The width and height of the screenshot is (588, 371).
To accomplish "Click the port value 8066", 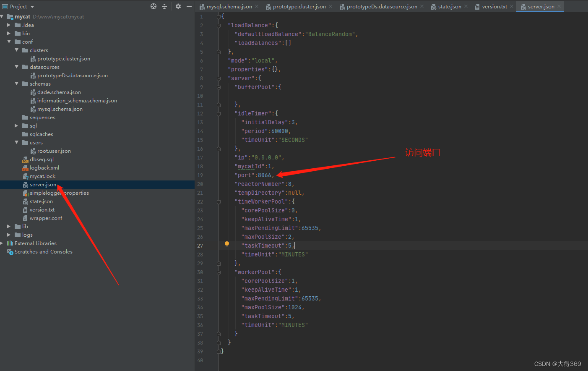I will 265,175.
